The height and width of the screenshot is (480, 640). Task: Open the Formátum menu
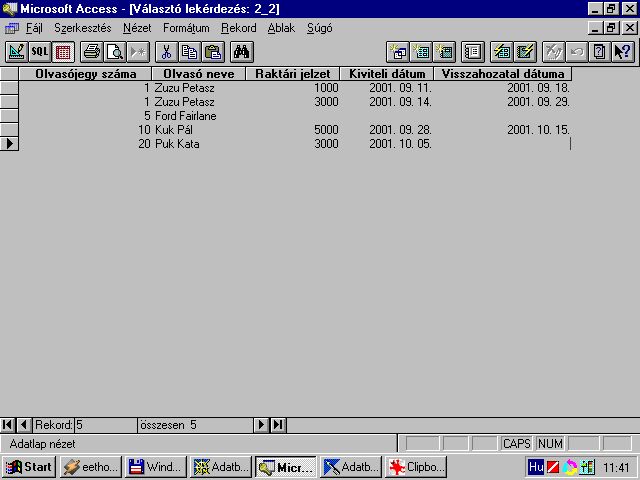186,28
